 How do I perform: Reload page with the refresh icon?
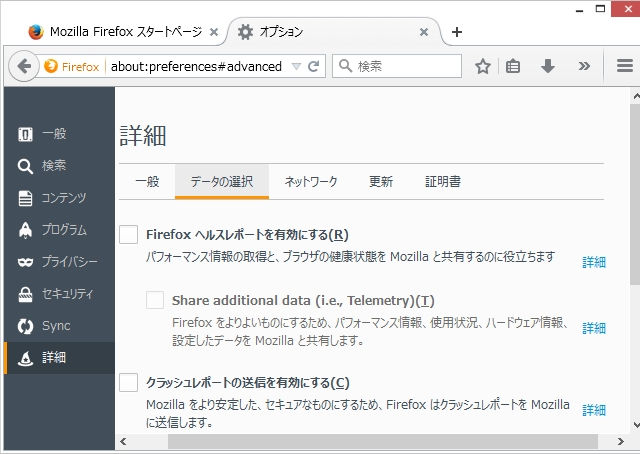313,66
